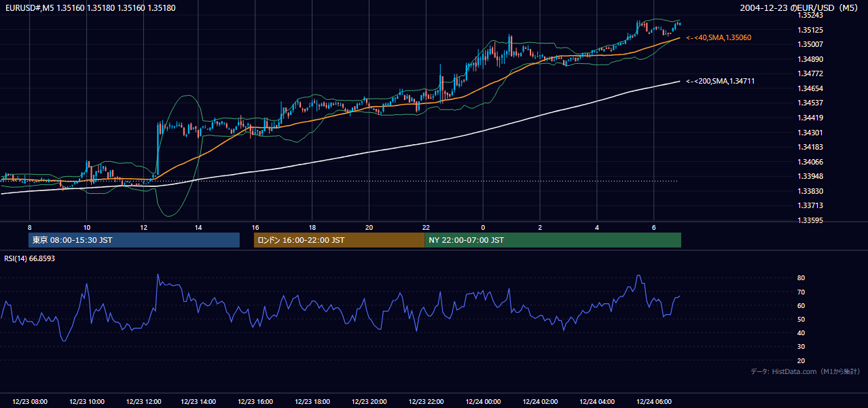The image size is (868, 408).
Task: Click price axis value 1.35243
Action: (x=810, y=15)
